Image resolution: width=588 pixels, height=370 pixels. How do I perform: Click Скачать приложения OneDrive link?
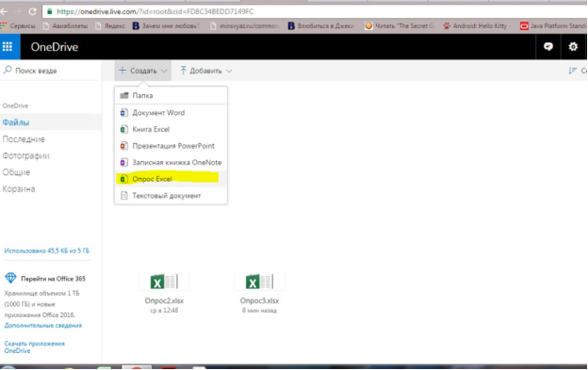pos(35,347)
